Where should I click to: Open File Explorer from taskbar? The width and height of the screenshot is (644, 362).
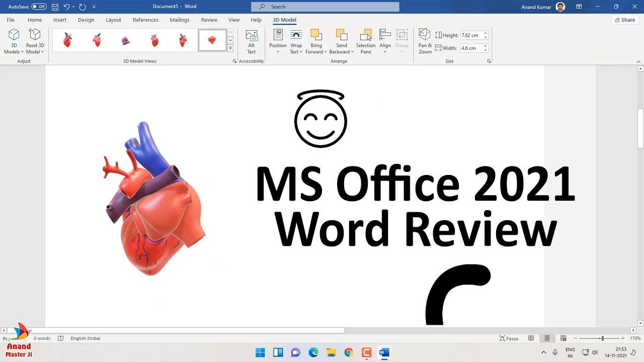click(x=331, y=352)
